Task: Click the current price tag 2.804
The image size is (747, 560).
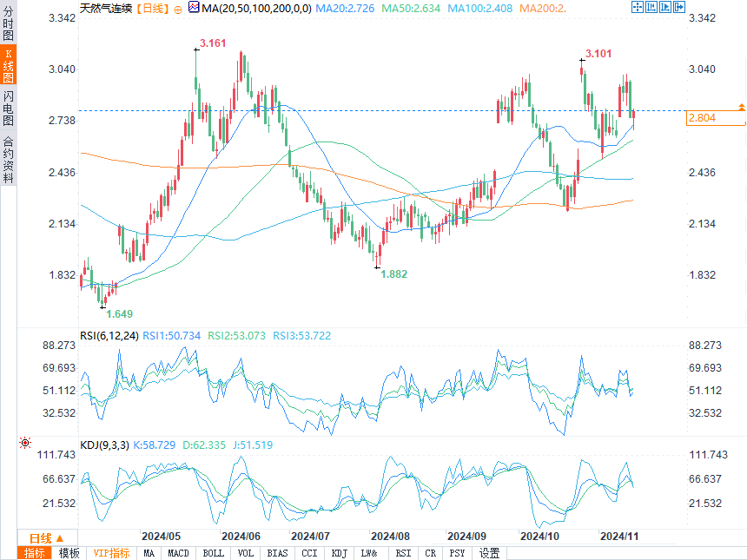Action: click(x=716, y=118)
